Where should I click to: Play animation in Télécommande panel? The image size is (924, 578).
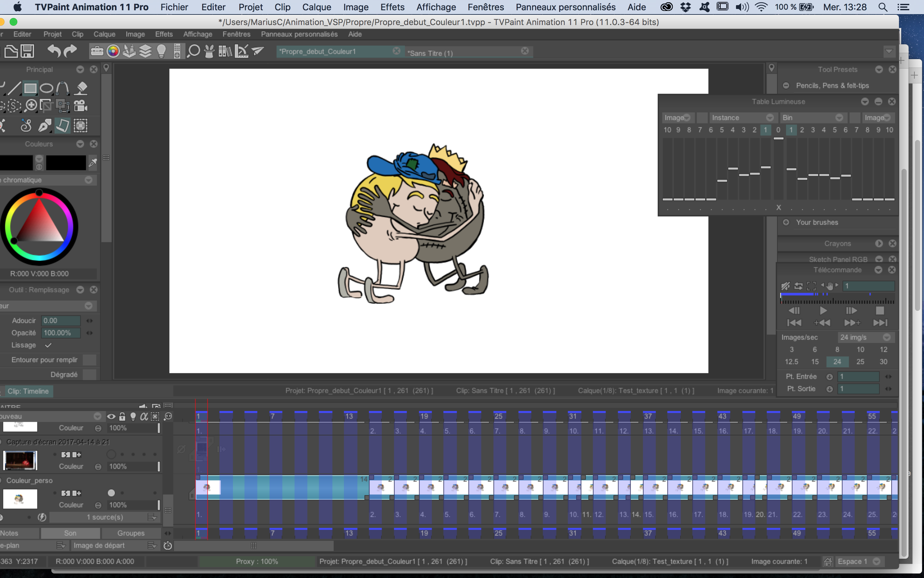[x=823, y=311]
